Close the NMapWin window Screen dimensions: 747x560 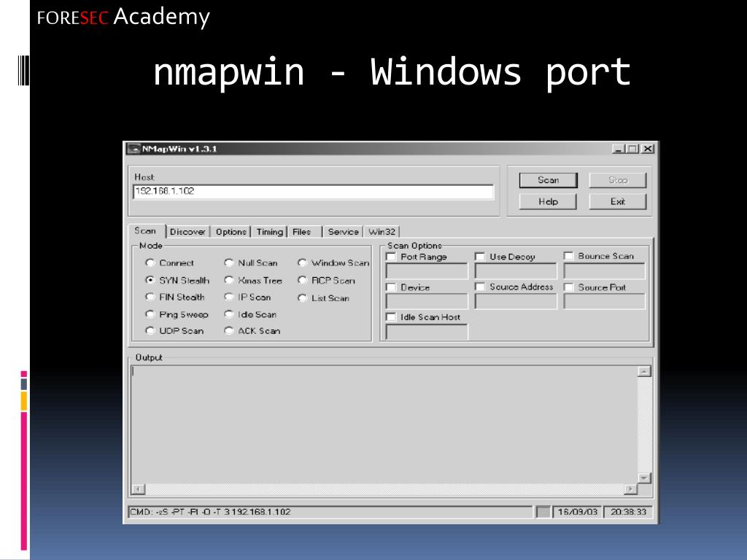[x=648, y=149]
